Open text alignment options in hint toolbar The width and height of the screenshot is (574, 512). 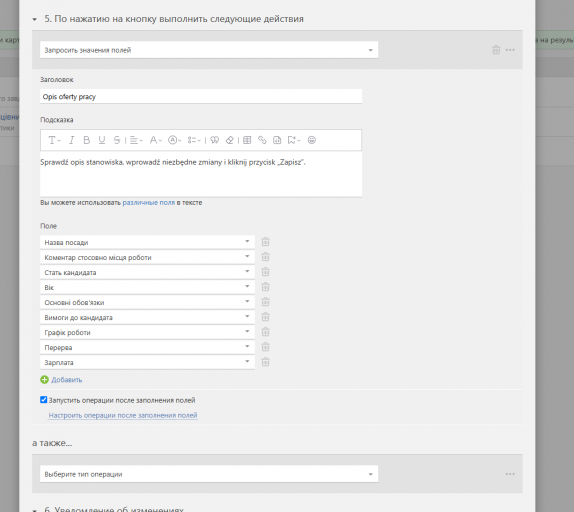136,140
